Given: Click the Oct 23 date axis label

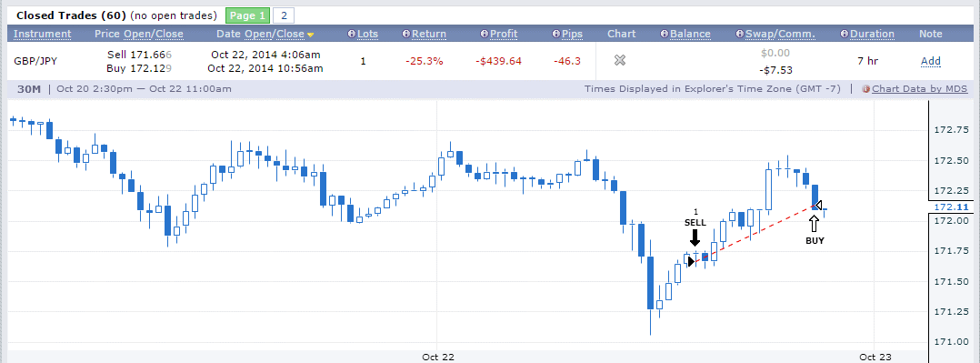Looking at the screenshot, I should pyautogui.click(x=875, y=357).
